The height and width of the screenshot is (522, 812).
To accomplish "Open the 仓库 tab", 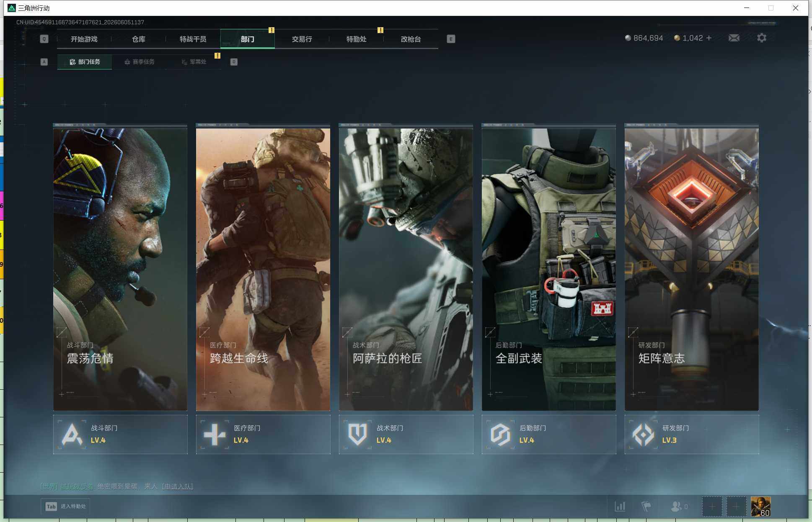I will [x=139, y=39].
